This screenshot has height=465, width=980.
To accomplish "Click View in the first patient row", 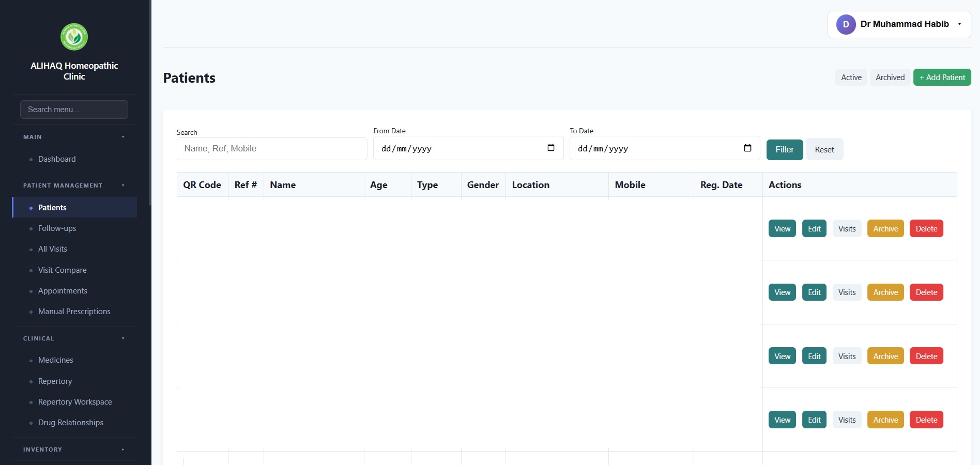I will point(782,229).
